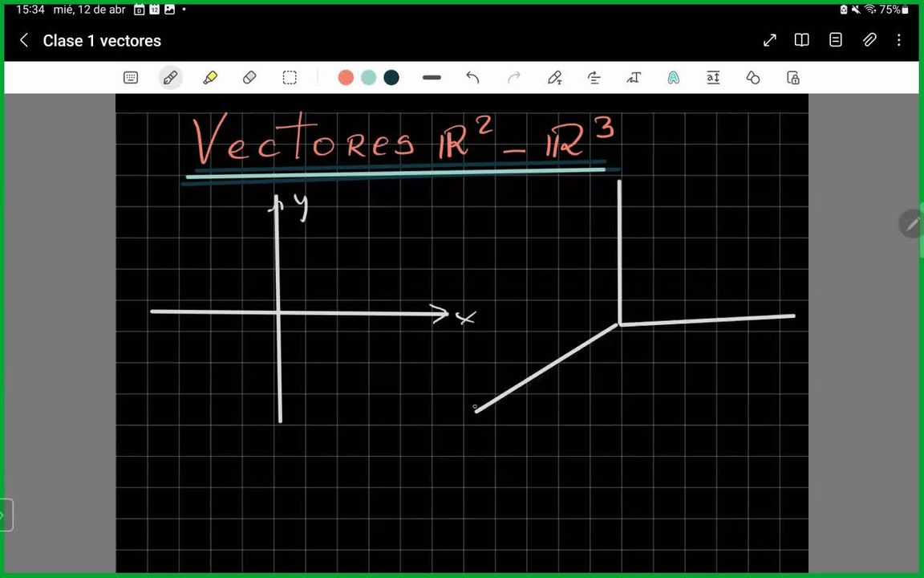Open the more options three-dot menu
This screenshot has width=924, height=578.
898,40
